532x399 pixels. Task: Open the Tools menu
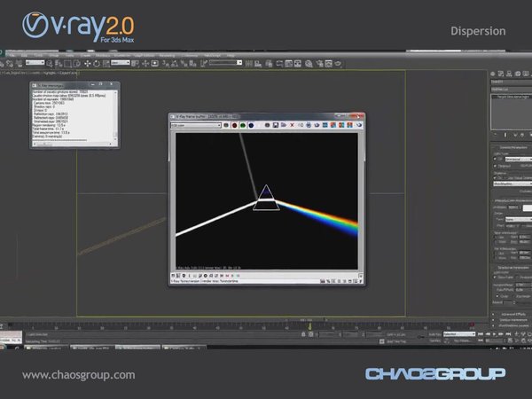pos(38,55)
